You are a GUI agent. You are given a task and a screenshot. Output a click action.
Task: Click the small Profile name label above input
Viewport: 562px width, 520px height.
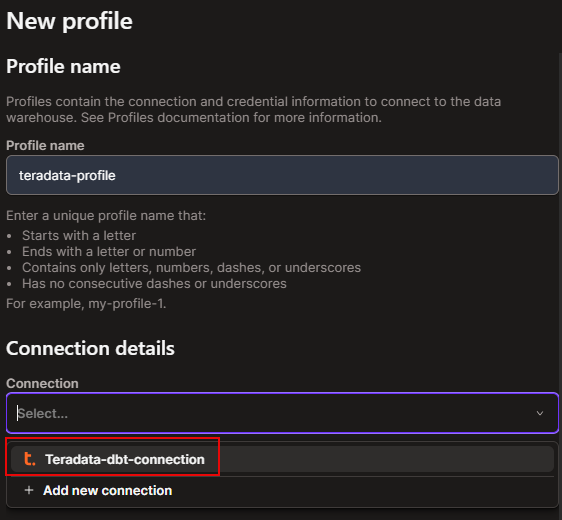tap(45, 145)
